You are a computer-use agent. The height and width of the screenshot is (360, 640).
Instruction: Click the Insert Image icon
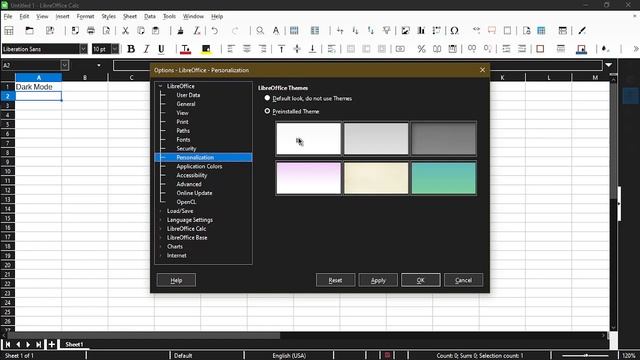[x=405, y=31]
